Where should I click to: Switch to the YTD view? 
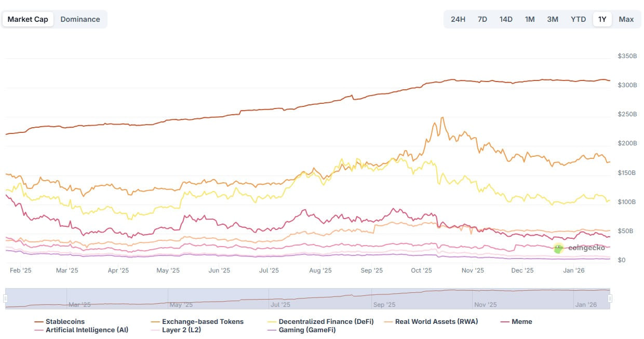click(x=578, y=19)
